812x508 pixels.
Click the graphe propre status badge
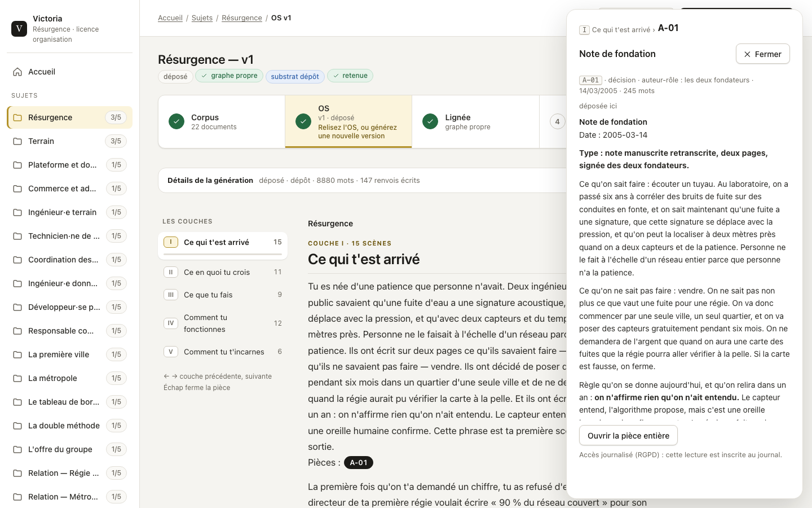[229, 76]
